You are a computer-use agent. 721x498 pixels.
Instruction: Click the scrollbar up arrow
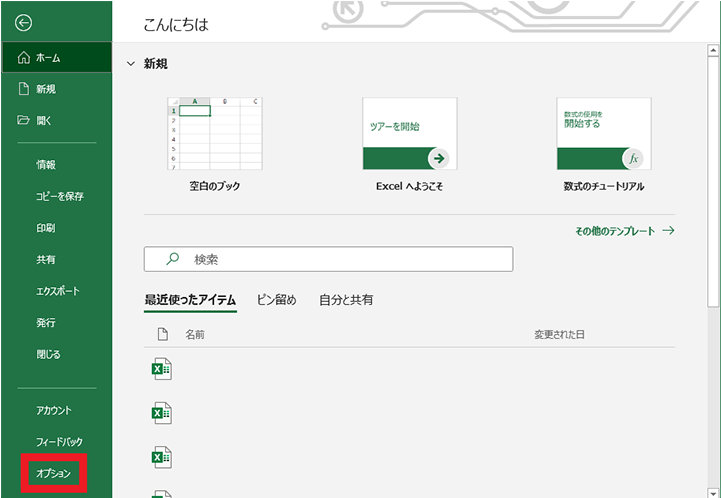713,50
